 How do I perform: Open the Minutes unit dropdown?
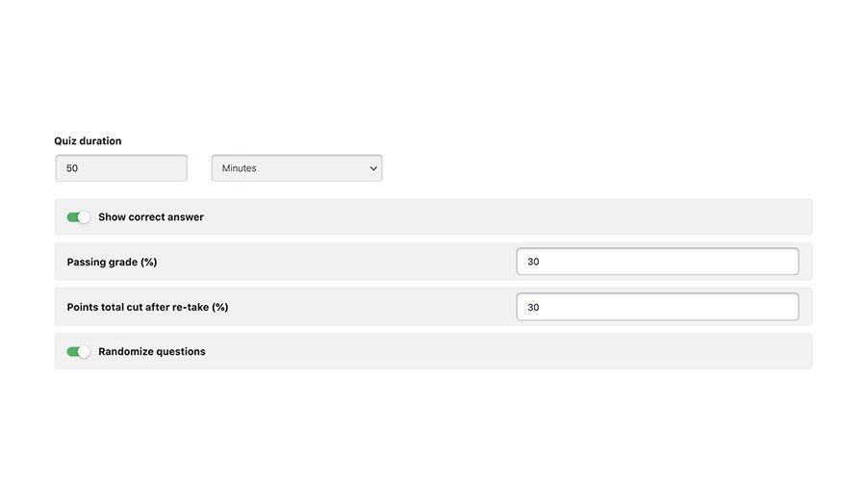tap(296, 167)
